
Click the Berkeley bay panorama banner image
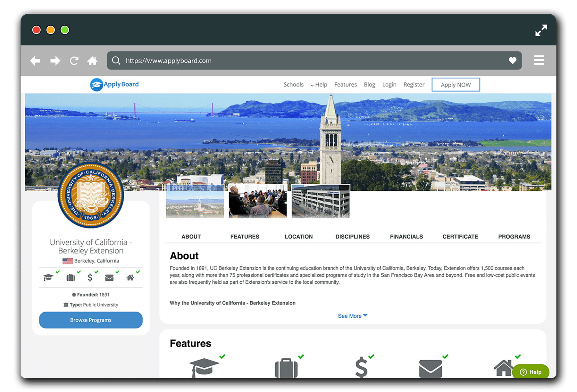click(x=288, y=142)
